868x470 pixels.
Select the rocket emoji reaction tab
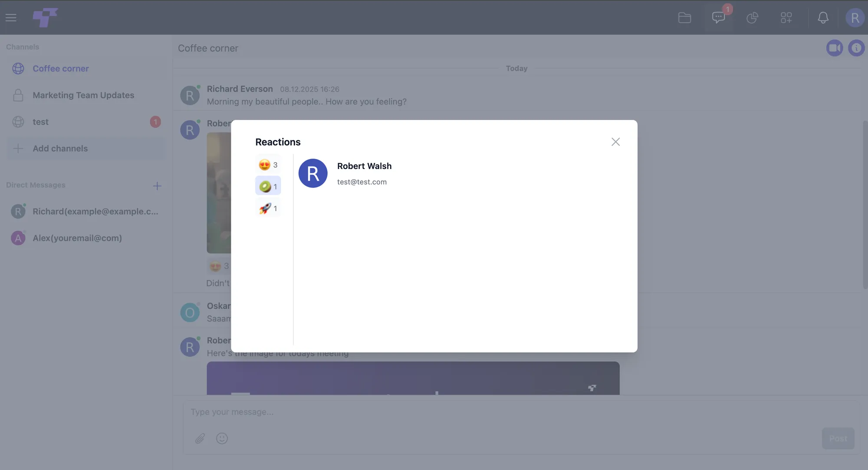click(268, 209)
